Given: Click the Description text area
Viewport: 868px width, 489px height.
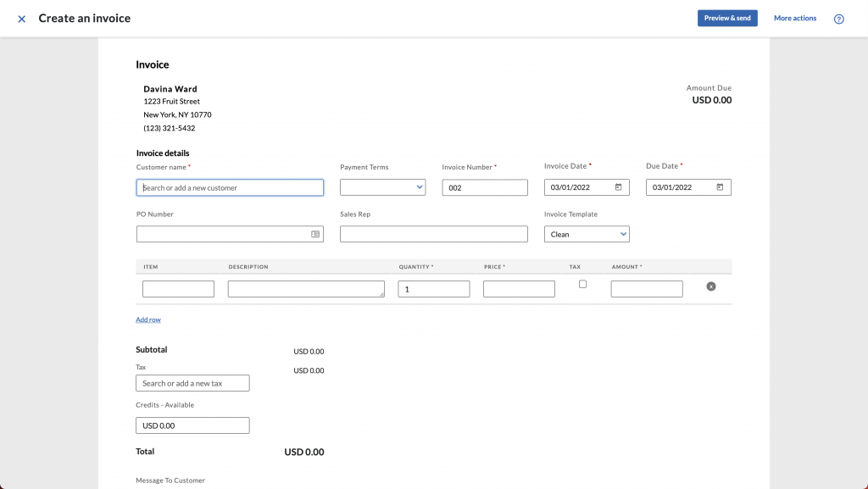Looking at the screenshot, I should pyautogui.click(x=305, y=289).
